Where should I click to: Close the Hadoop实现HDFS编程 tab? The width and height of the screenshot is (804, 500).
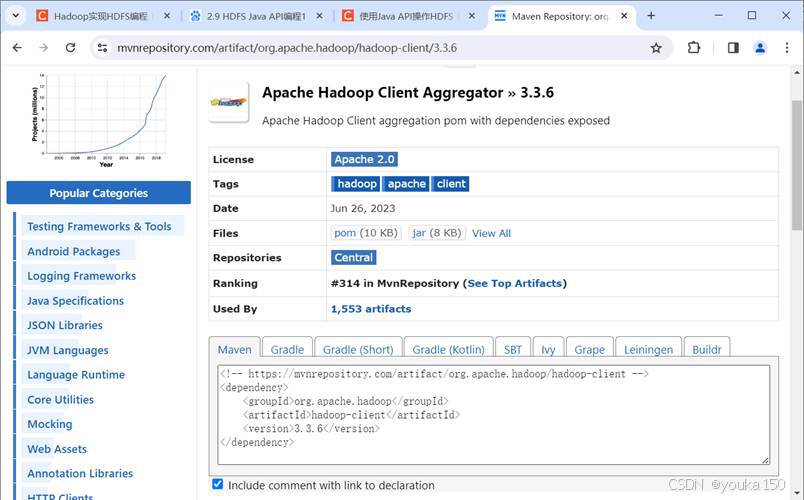tap(167, 16)
